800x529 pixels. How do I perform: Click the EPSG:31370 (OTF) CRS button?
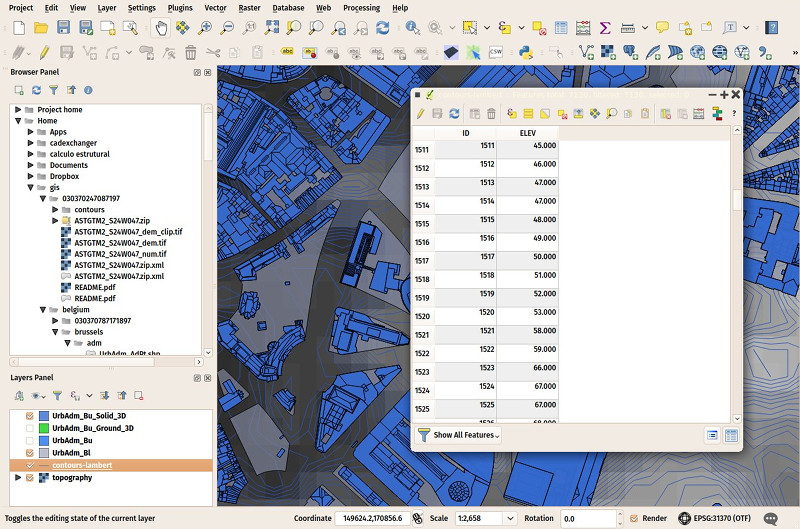point(714,518)
